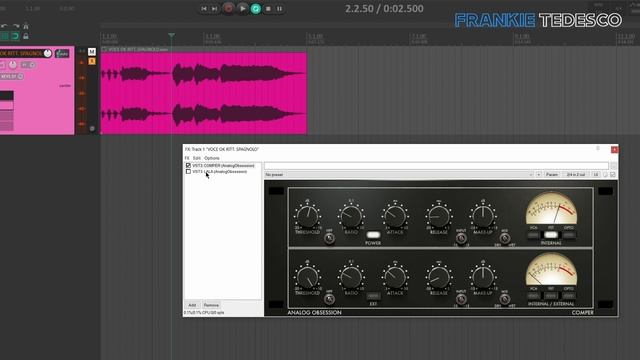The height and width of the screenshot is (360, 640).
Task: Toggle the green snap button
Action: click(x=15, y=36)
